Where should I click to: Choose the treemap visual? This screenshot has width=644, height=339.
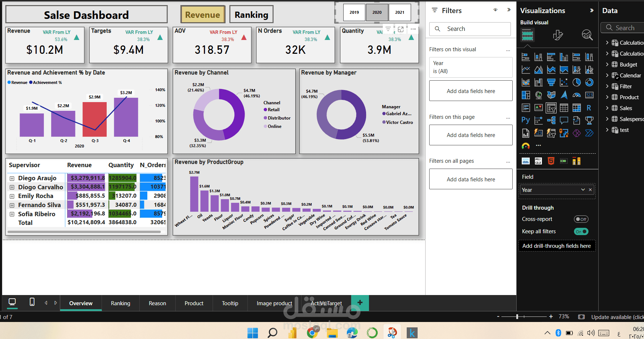[x=526, y=95]
